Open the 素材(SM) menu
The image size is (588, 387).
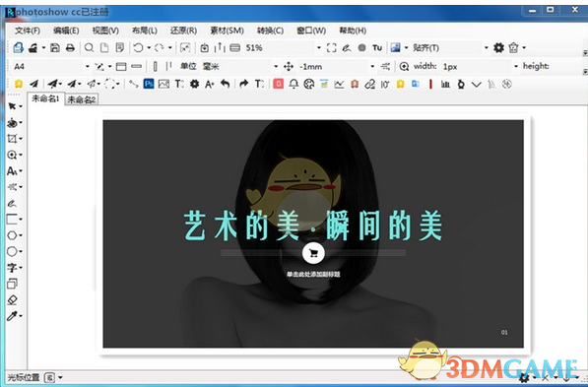point(227,31)
